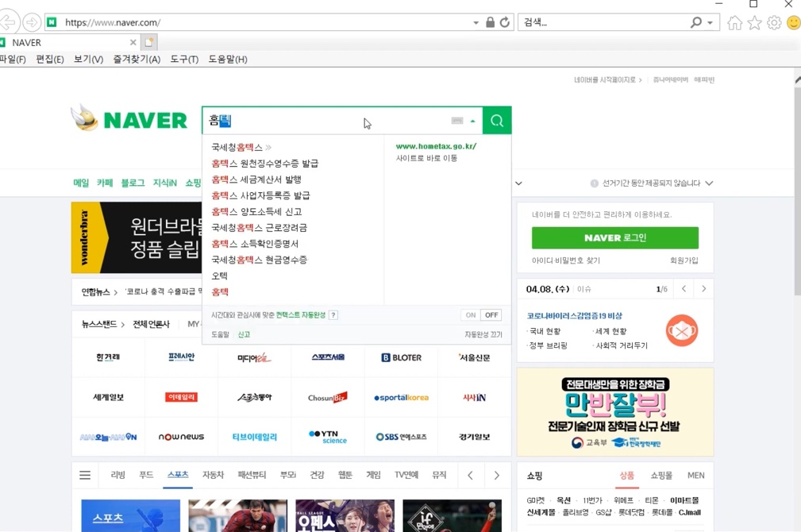Viewport: 801px width, 532px height.
Task: Open browser settings gear icon
Action: pos(774,22)
